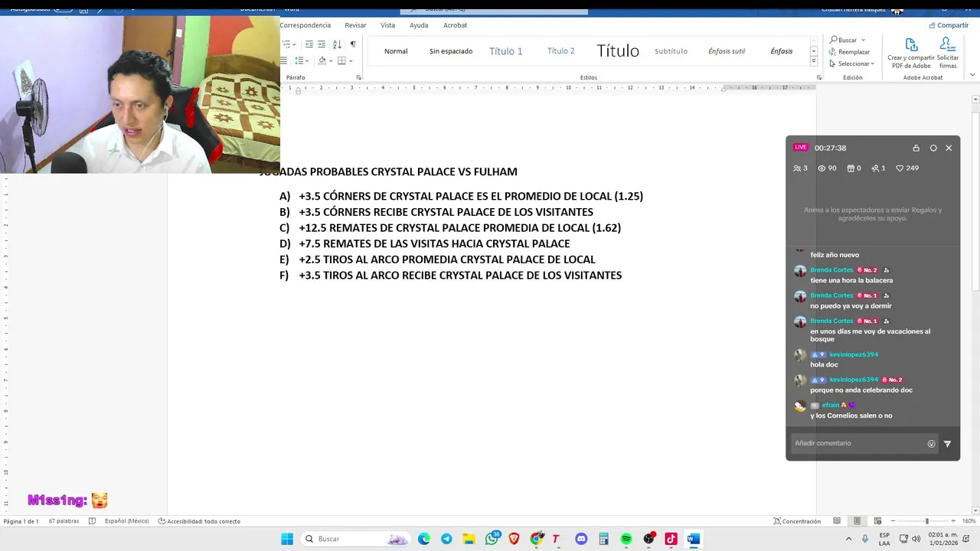Viewport: 980px width, 551px height.
Task: Open the Seleccionar dropdown
Action: 851,64
